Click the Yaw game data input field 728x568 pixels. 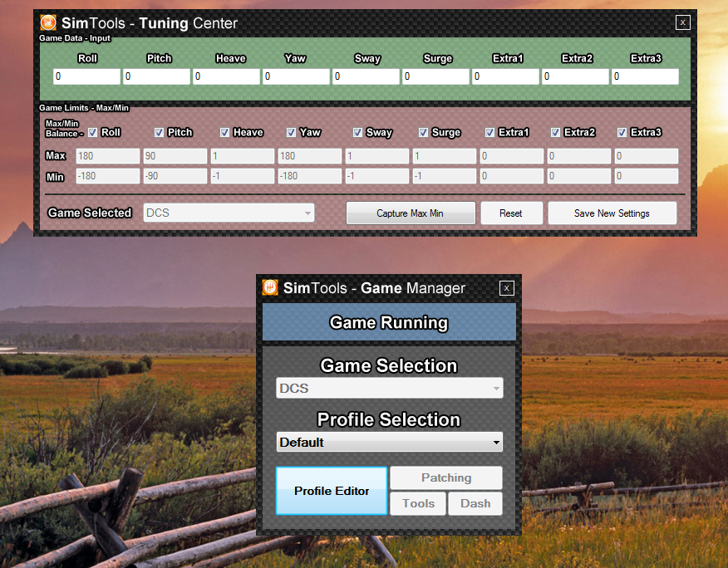click(x=296, y=76)
